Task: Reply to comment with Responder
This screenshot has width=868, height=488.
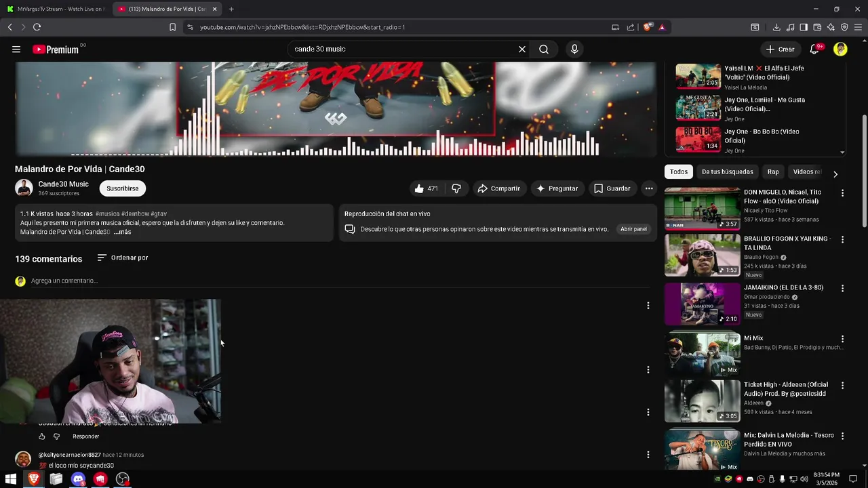Action: point(85,436)
